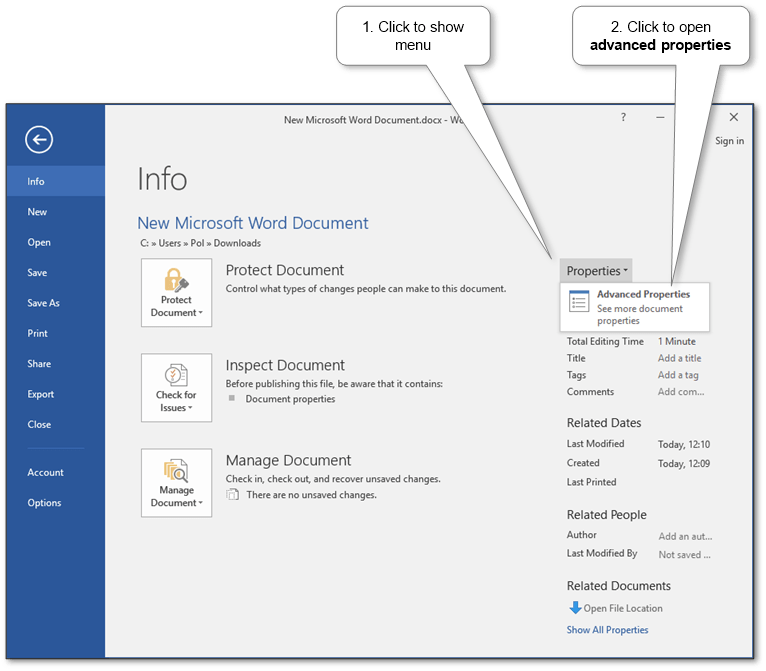Open the Account page in sidebar

(45, 472)
